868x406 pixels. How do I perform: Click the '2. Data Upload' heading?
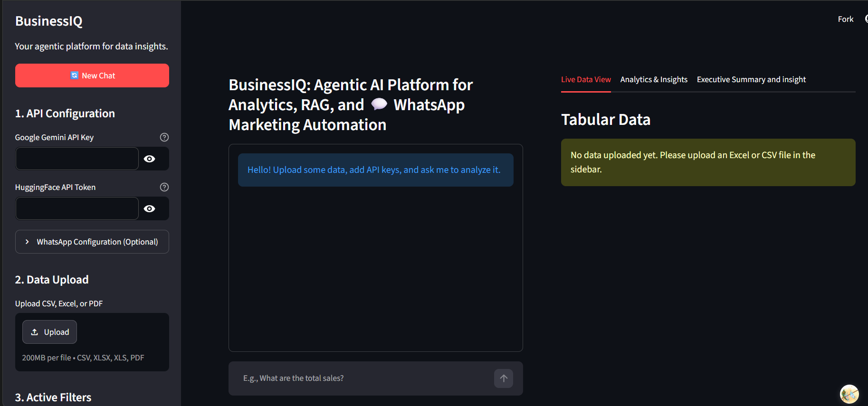coord(52,280)
